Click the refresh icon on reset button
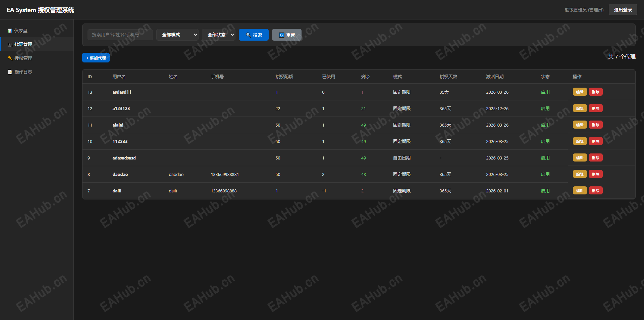The height and width of the screenshot is (320, 644). pyautogui.click(x=282, y=35)
